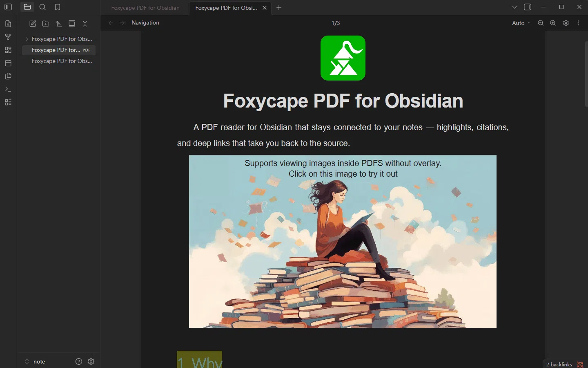Click the bottom ribbon list icon
This screenshot has height=368, width=588.
pos(8,102)
